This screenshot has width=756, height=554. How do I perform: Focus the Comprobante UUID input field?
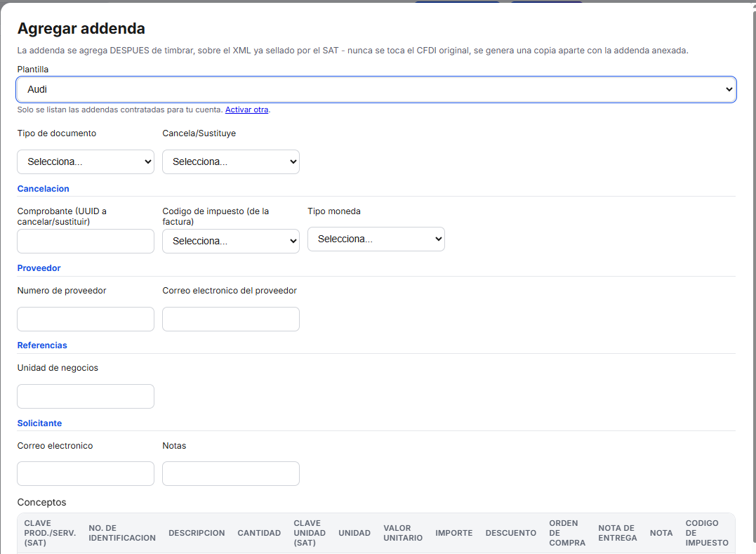point(86,241)
